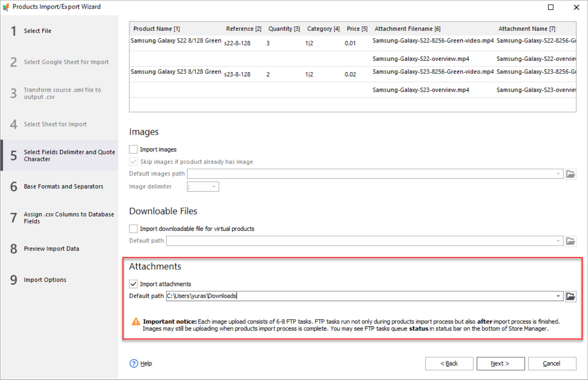
Task: Open step 5 Select Fields Delimiter and Quote Character
Action: [59, 155]
